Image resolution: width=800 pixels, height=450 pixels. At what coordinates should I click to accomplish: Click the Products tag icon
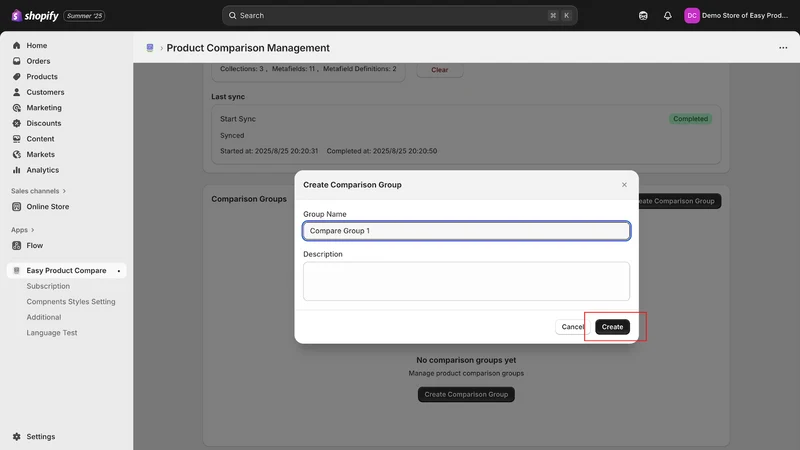[x=17, y=77]
